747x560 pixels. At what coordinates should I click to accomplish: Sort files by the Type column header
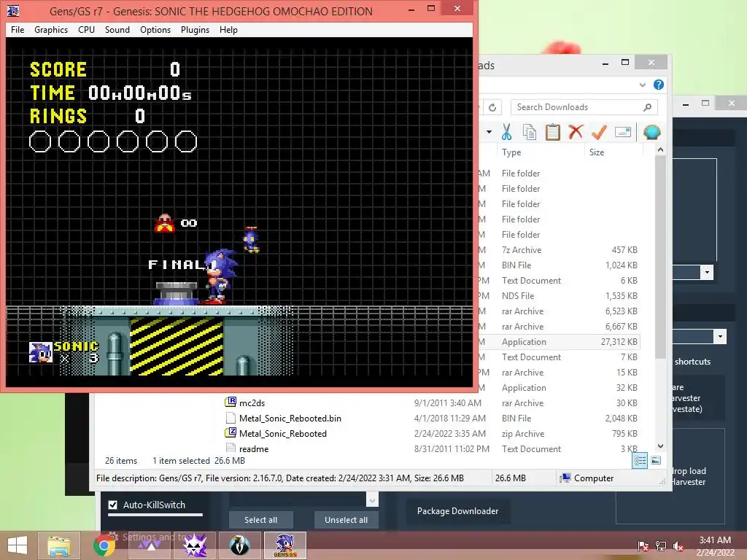click(511, 152)
